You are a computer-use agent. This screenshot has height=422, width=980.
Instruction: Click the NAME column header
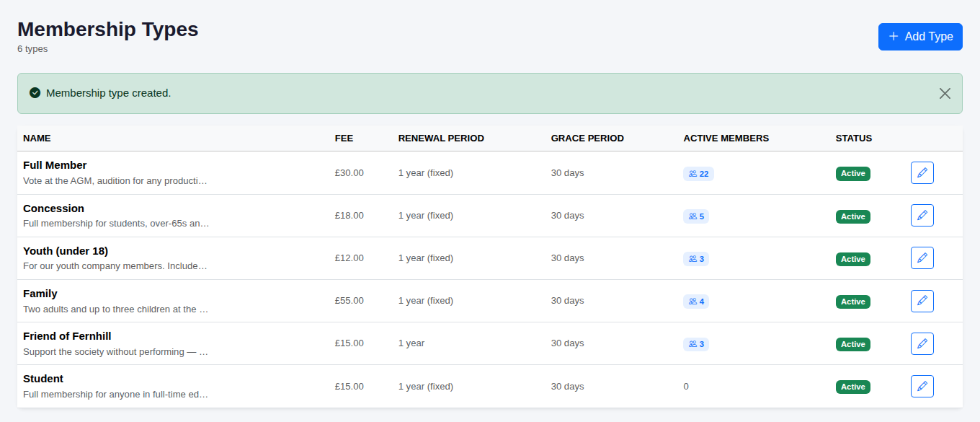(x=37, y=139)
